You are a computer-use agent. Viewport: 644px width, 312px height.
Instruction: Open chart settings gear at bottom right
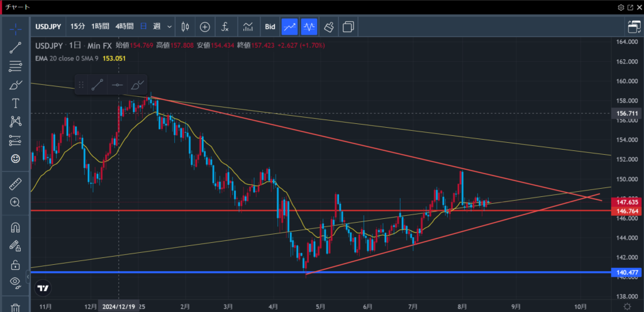click(x=627, y=307)
